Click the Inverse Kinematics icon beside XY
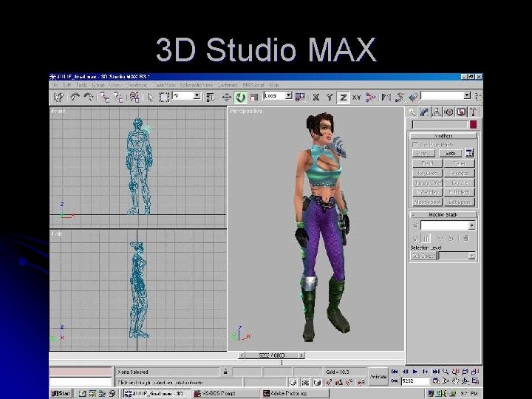This screenshot has height=399, width=532. click(x=370, y=98)
